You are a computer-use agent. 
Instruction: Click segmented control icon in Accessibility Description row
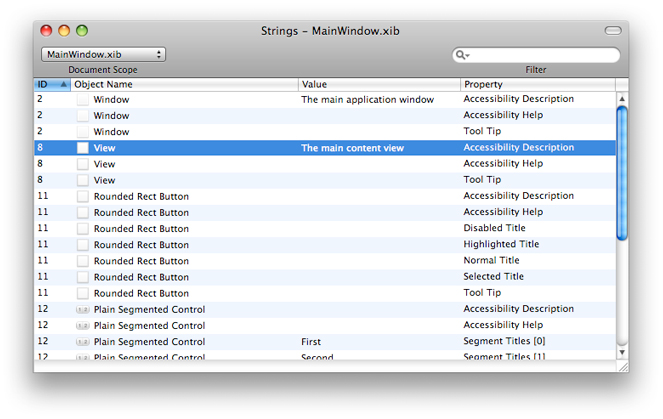pyautogui.click(x=83, y=310)
